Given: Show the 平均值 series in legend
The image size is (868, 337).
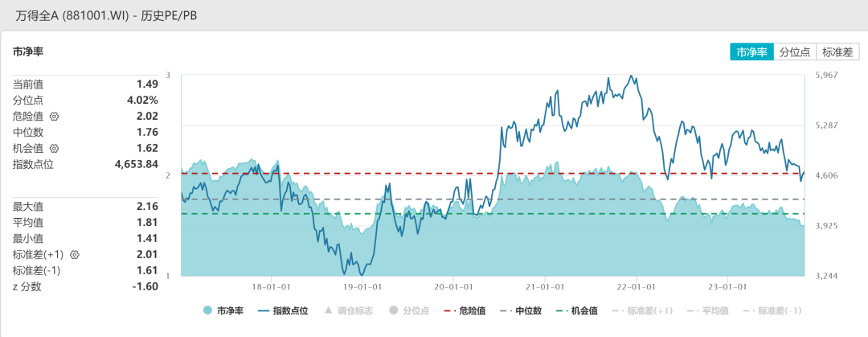Looking at the screenshot, I should pos(710,310).
